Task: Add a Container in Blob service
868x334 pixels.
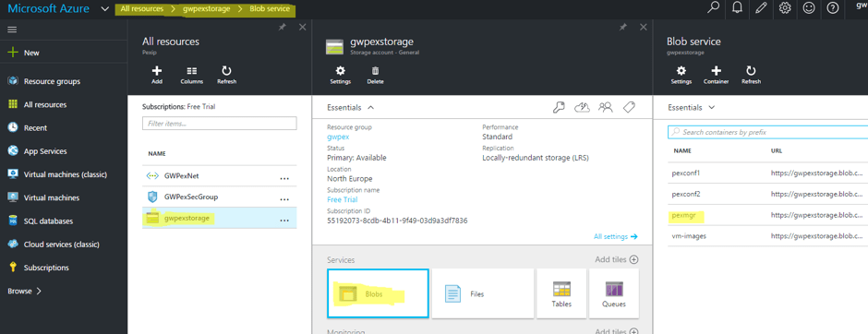Action: coord(716,76)
